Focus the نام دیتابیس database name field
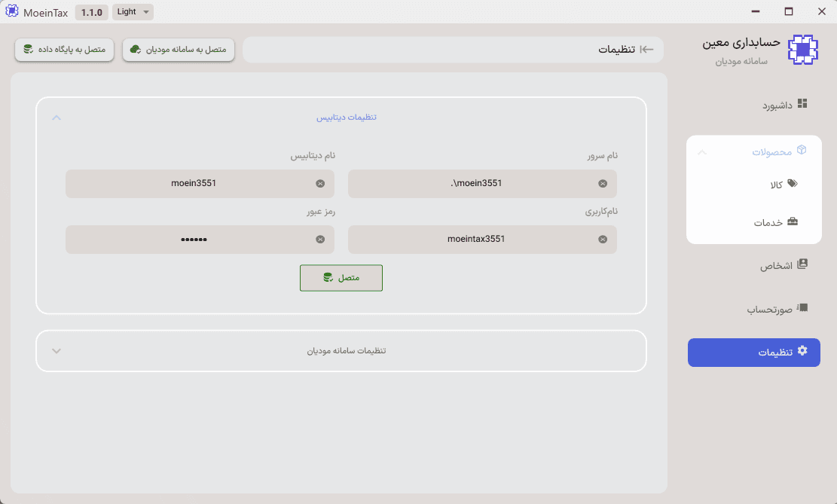This screenshot has height=504, width=837. pyautogui.click(x=200, y=184)
